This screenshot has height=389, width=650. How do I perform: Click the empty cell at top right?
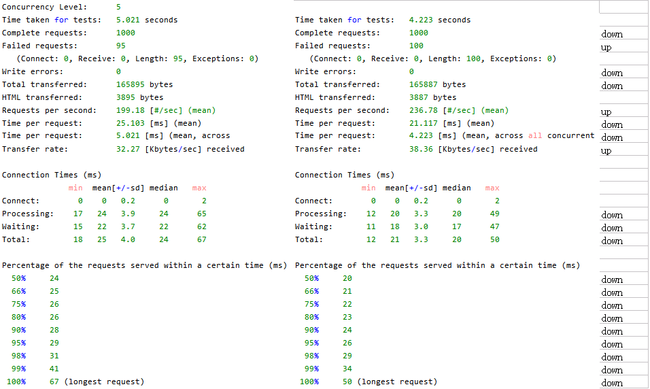coord(624,7)
